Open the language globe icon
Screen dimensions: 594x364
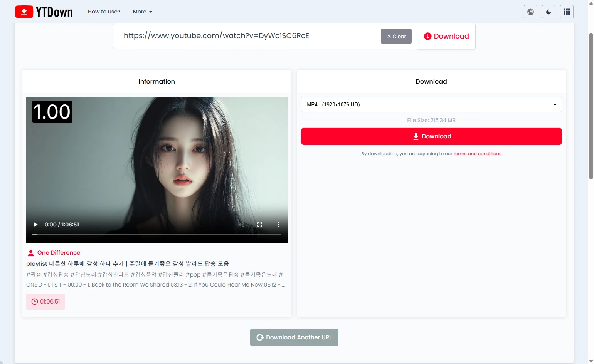point(530,12)
